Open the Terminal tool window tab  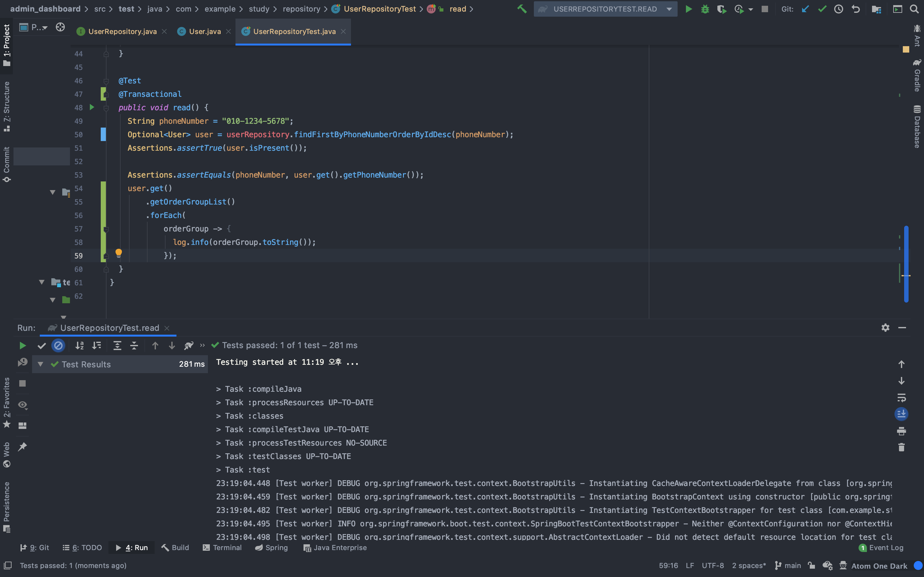tap(222, 548)
